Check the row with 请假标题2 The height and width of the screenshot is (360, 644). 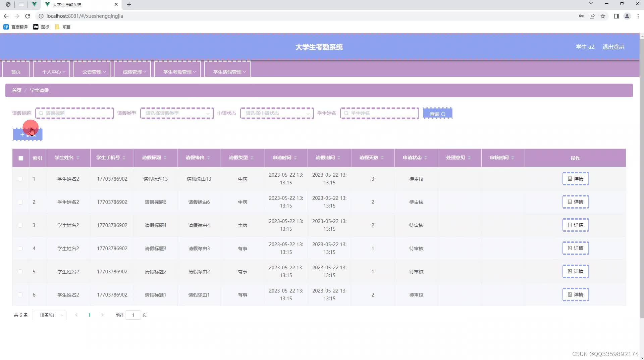pyautogui.click(x=20, y=272)
